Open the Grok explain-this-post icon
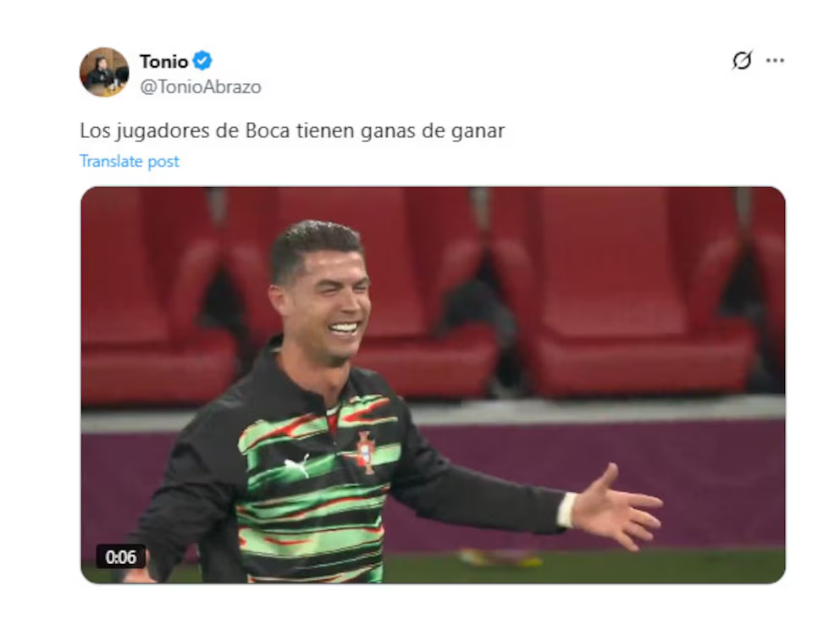Screen dimensions: 840x630 (742, 60)
